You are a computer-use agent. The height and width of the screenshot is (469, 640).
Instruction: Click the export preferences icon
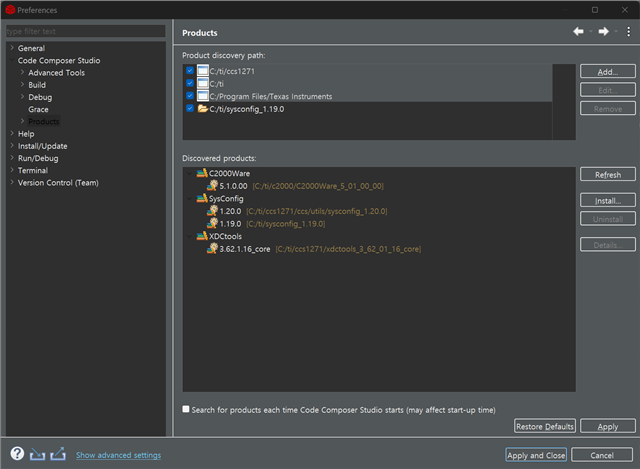(x=58, y=454)
